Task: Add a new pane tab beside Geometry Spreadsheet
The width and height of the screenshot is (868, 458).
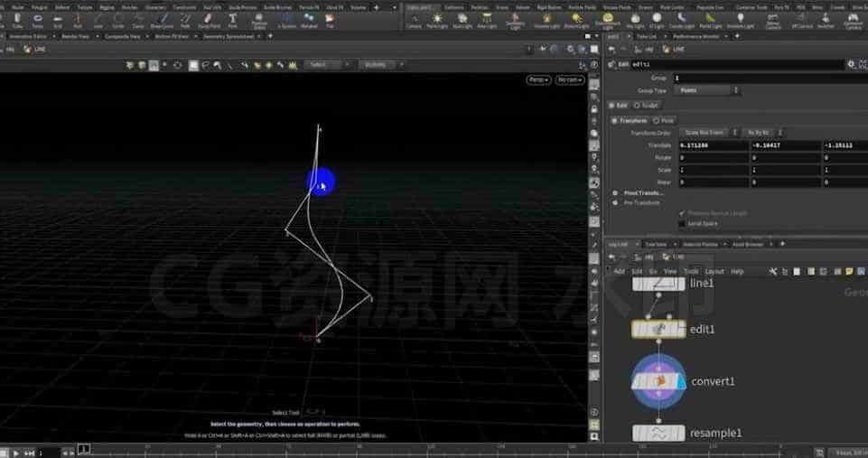Action: click(270, 36)
